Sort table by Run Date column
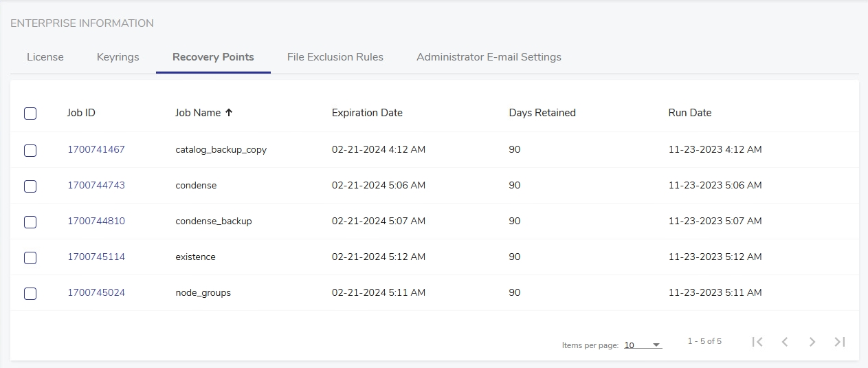Screen dimensions: 868x368 [x=689, y=113]
